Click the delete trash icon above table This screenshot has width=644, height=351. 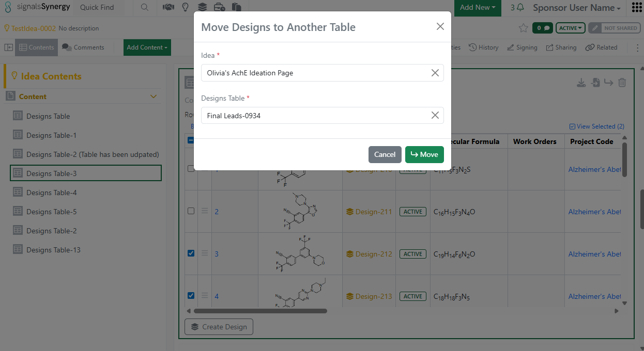tap(622, 83)
